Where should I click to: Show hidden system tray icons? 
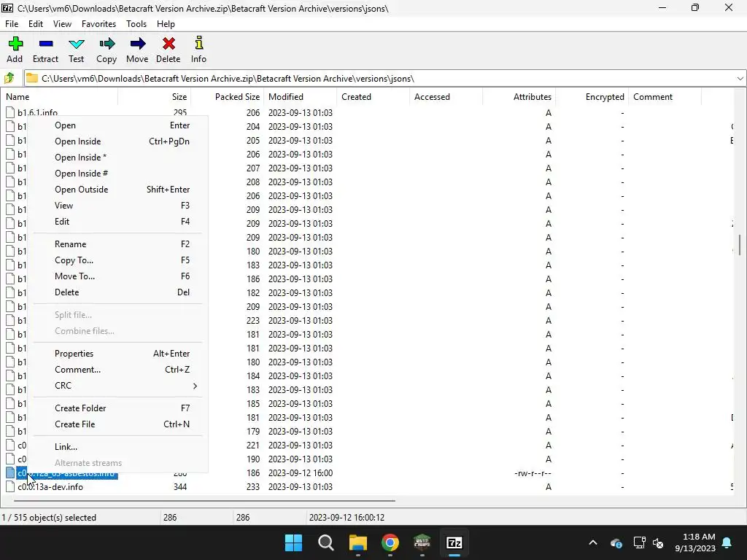click(x=593, y=542)
